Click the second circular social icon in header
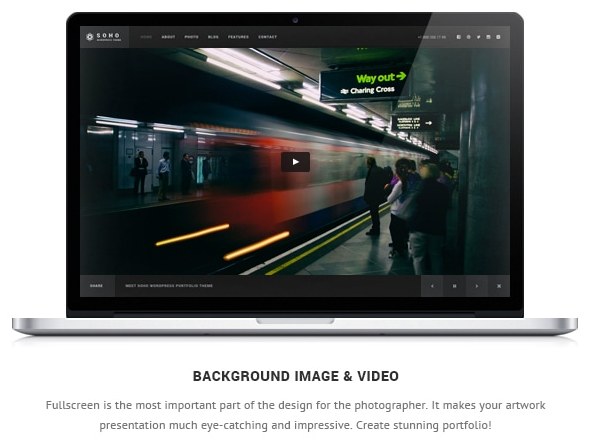 point(468,37)
